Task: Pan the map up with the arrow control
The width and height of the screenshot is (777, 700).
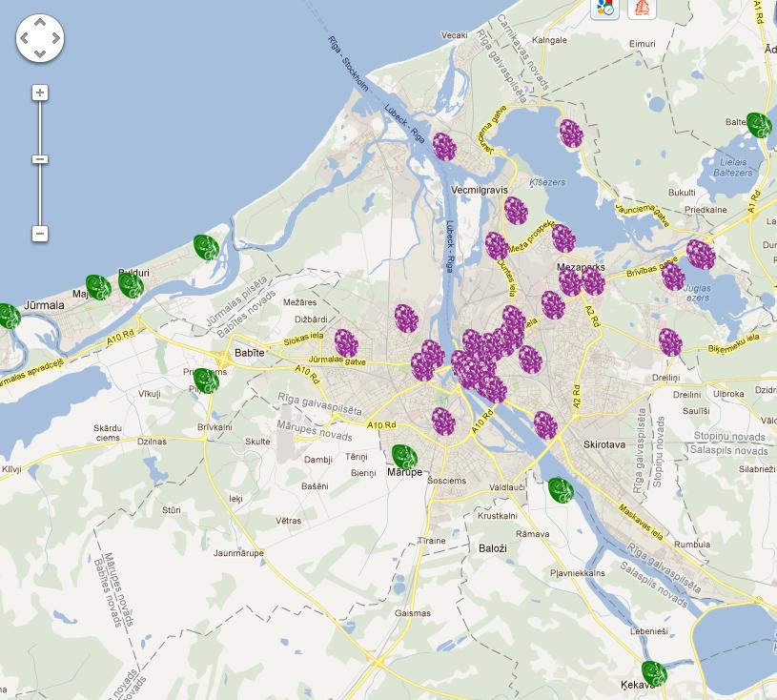Action: coord(40,22)
